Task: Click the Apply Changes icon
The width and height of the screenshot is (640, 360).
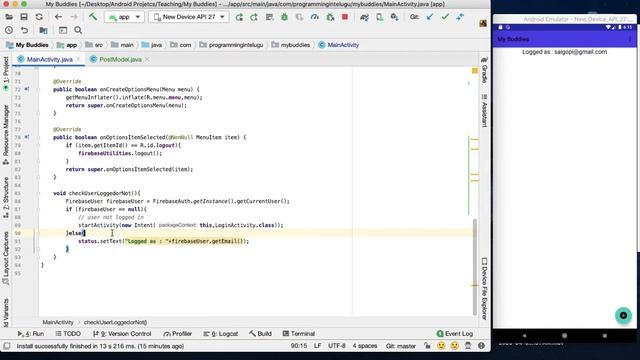Action: [254, 17]
